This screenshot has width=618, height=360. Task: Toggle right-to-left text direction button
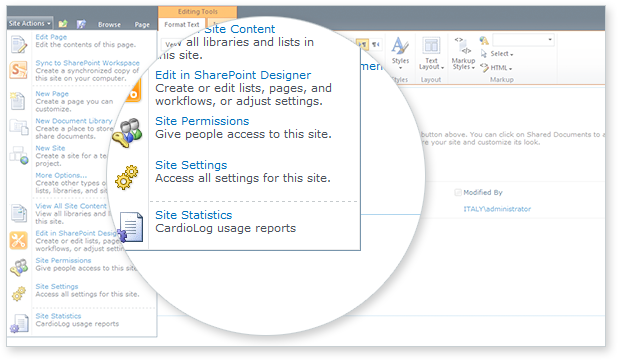point(376,45)
